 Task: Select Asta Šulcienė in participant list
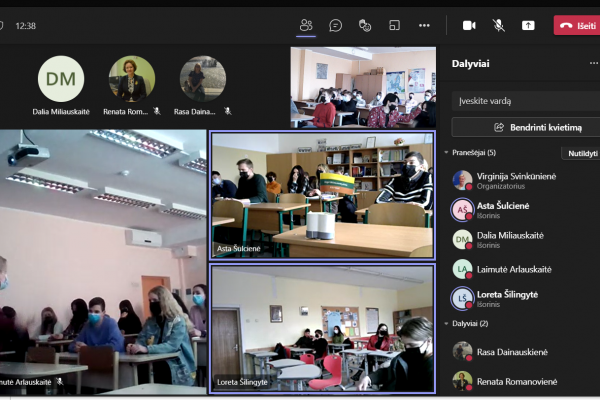tap(521, 210)
